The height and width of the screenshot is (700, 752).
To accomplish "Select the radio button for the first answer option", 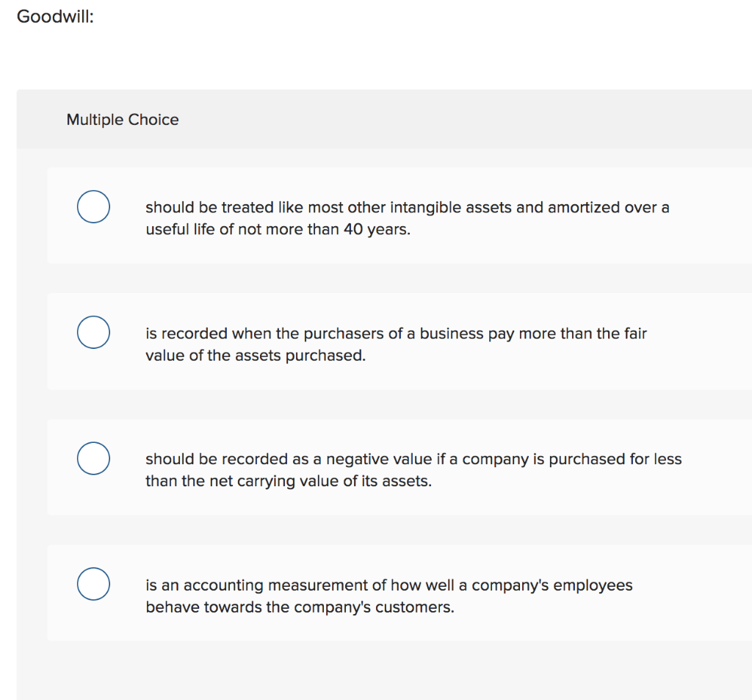I will [93, 206].
